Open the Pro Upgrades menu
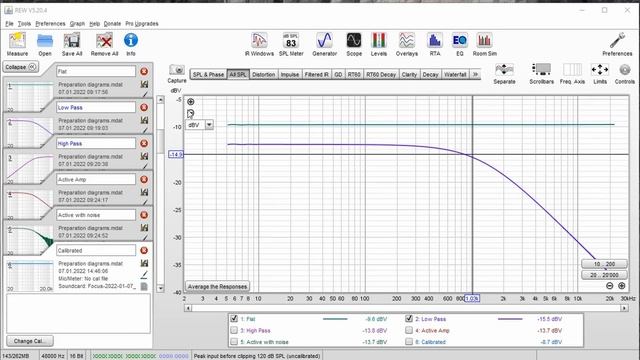Image resolution: width=640 pixels, height=360 pixels. pos(142,24)
